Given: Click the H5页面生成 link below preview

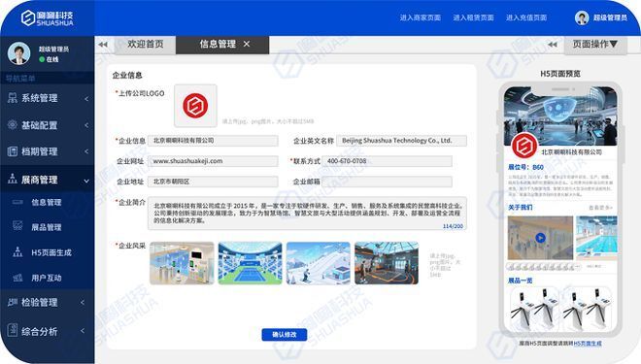Looking at the screenshot, I should click(587, 344).
